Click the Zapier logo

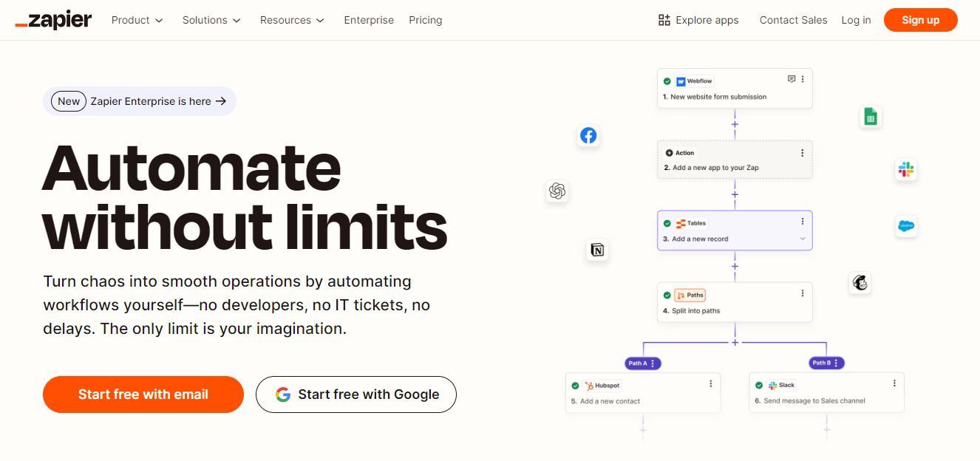coord(53,20)
